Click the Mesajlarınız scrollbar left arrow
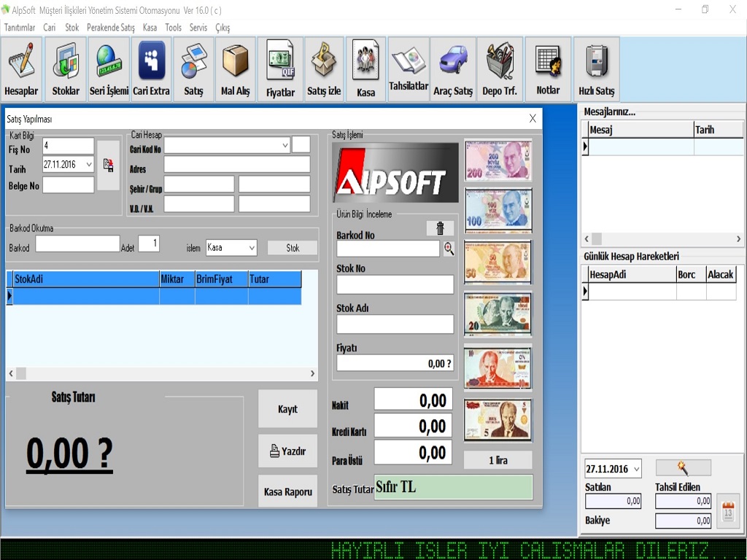747x560 pixels. click(x=587, y=238)
